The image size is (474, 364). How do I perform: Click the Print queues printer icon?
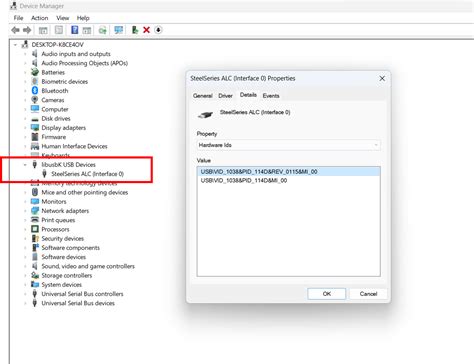point(35,220)
